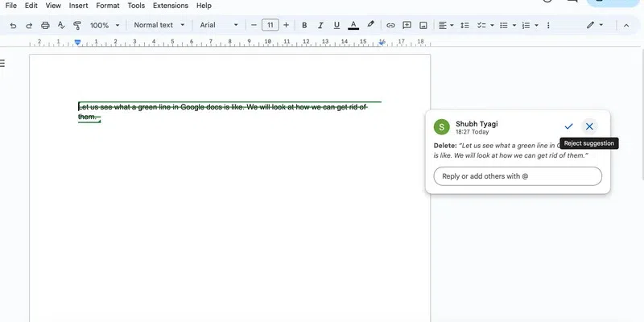Hide the menus with the up chevron
The height and width of the screenshot is (322, 644).
tap(626, 26)
